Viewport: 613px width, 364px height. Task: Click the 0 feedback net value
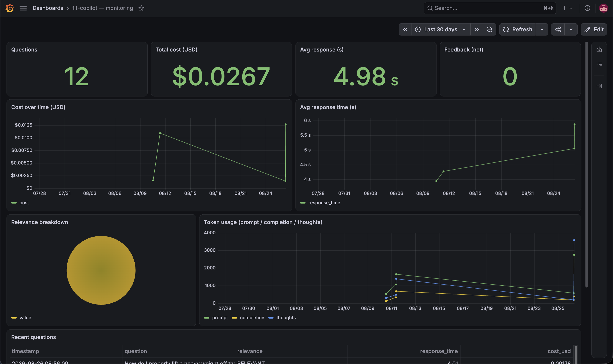510,76
